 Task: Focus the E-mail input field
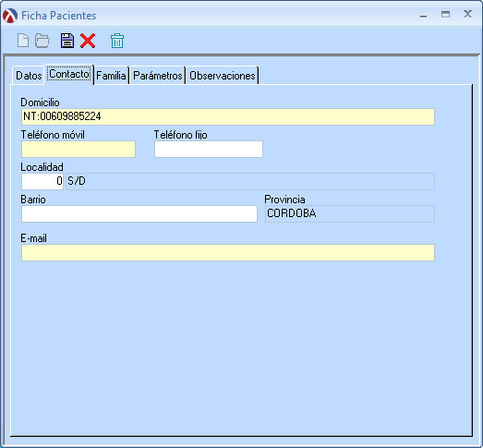(x=228, y=253)
